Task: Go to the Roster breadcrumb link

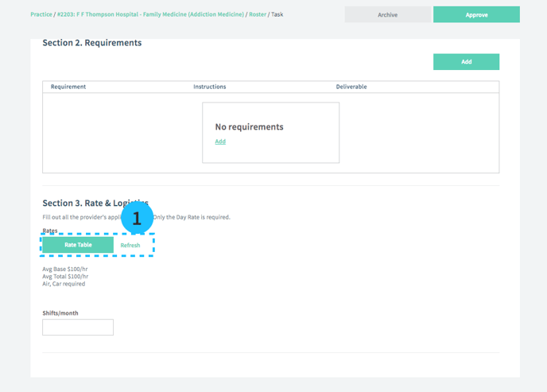Action: click(258, 14)
